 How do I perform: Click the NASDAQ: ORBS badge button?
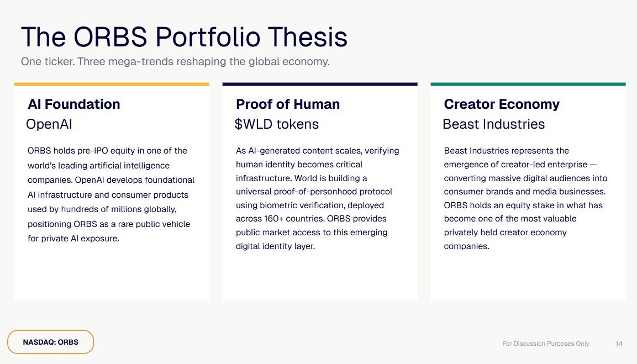(x=50, y=342)
